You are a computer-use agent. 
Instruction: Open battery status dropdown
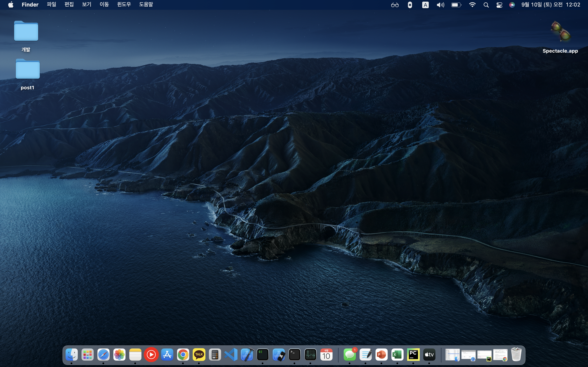(x=456, y=5)
